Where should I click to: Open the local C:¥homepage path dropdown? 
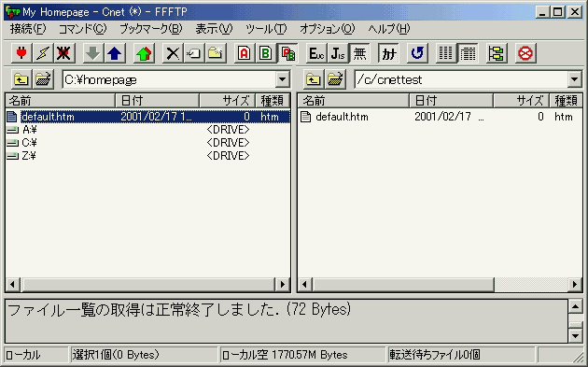[282, 79]
